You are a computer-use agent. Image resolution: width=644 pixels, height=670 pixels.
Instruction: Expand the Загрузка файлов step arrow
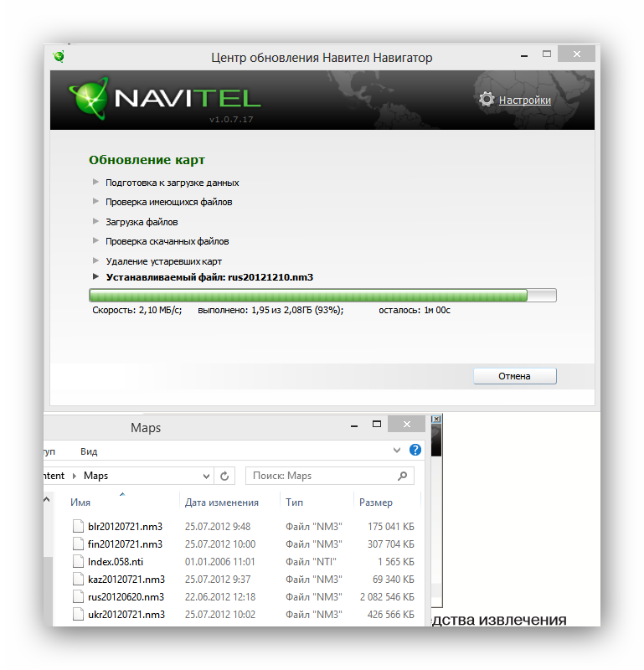click(x=95, y=221)
